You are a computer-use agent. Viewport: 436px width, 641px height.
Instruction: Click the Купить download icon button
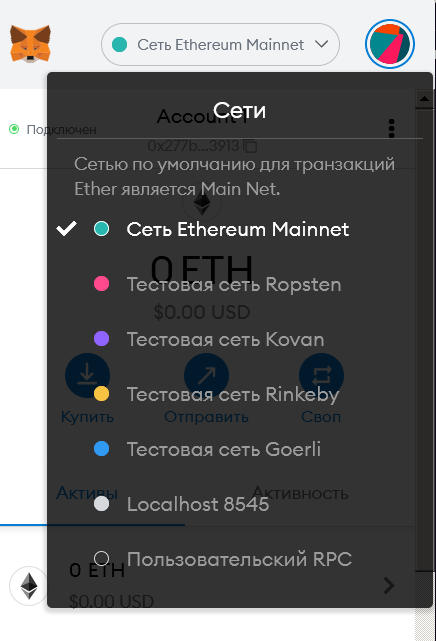[87, 375]
